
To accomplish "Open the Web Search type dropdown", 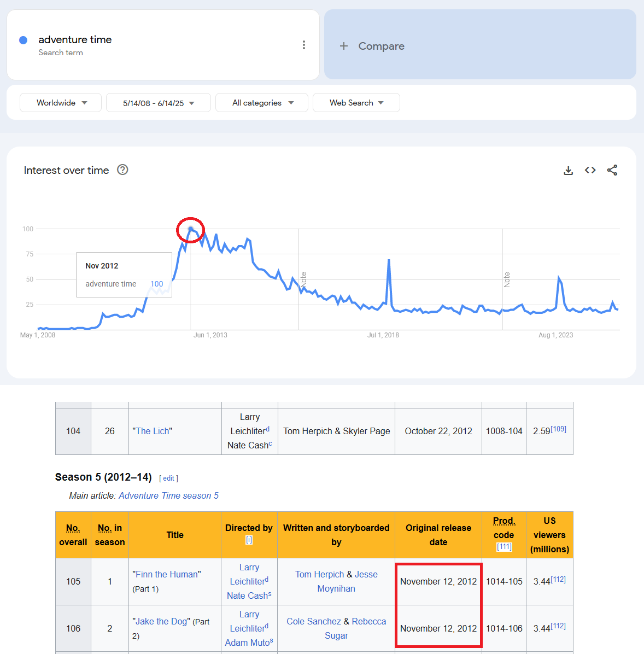I will [x=356, y=103].
